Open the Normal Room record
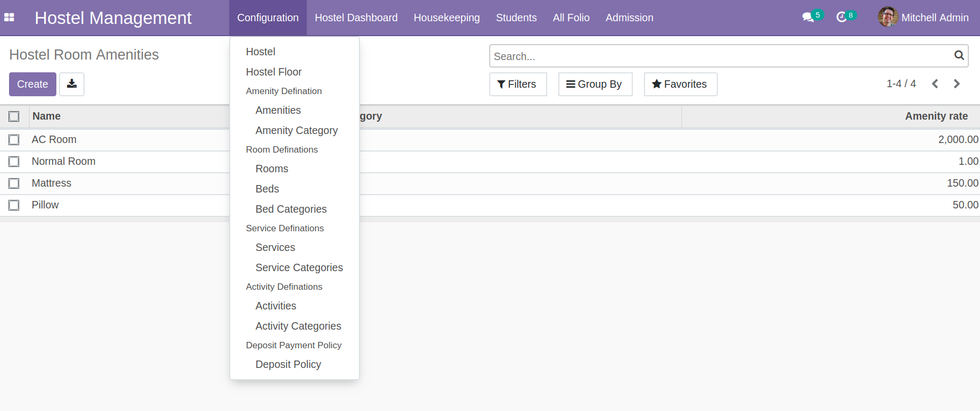Screen dimensions: 980x411 click(x=63, y=161)
